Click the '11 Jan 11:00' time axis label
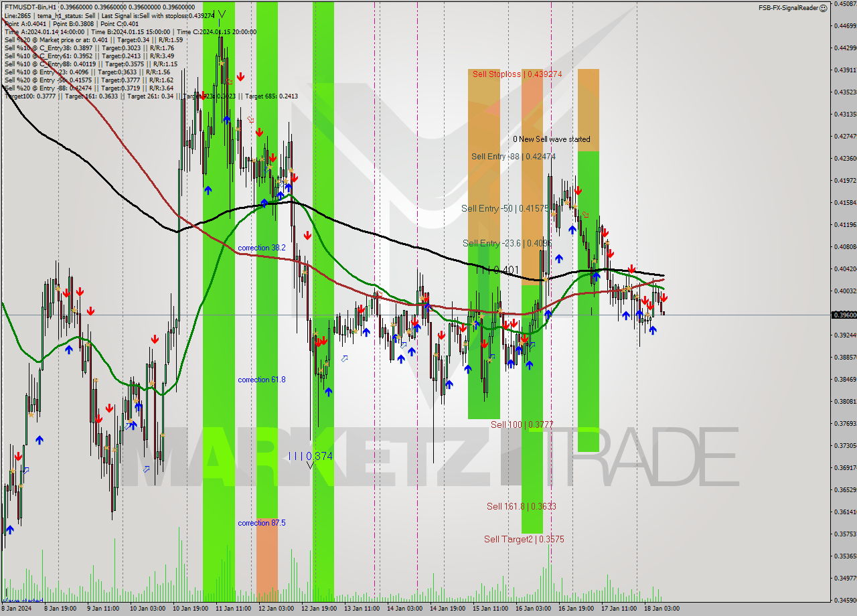The width and height of the screenshot is (857, 616). pyautogui.click(x=234, y=609)
